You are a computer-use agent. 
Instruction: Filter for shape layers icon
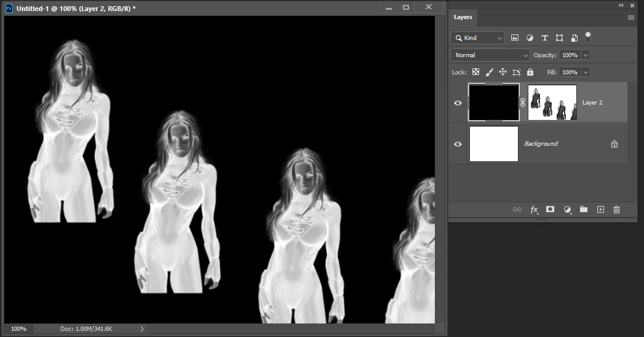559,38
